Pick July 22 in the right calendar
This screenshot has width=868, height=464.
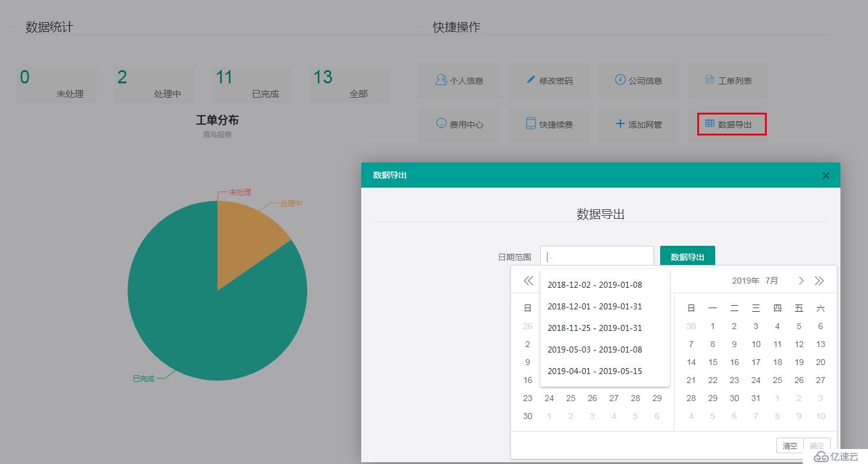tap(713, 380)
